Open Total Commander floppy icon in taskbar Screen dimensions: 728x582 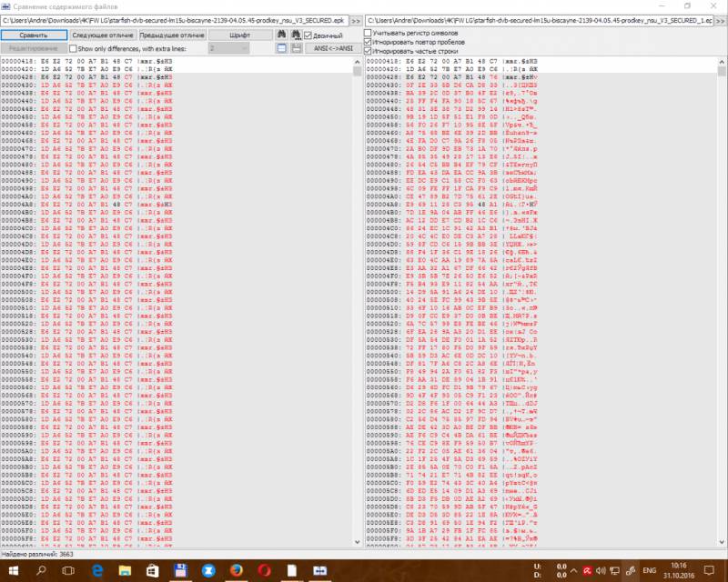tap(181, 570)
